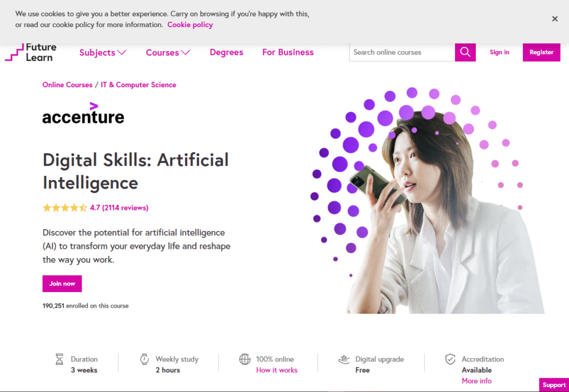Click the Accenture logo

83,114
